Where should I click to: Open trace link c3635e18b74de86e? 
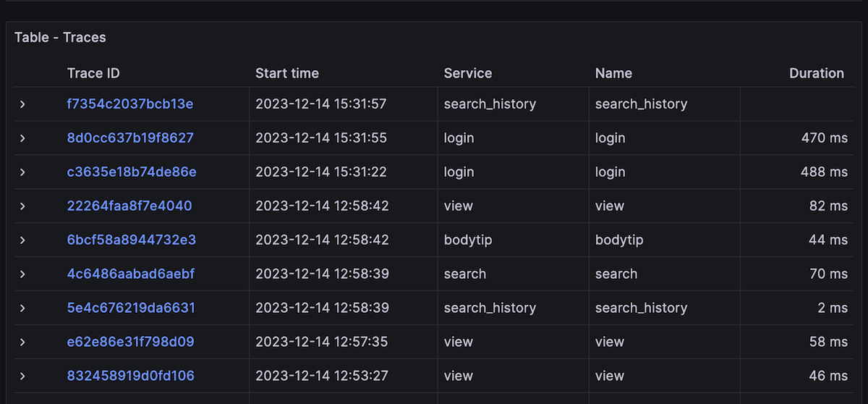(x=131, y=172)
